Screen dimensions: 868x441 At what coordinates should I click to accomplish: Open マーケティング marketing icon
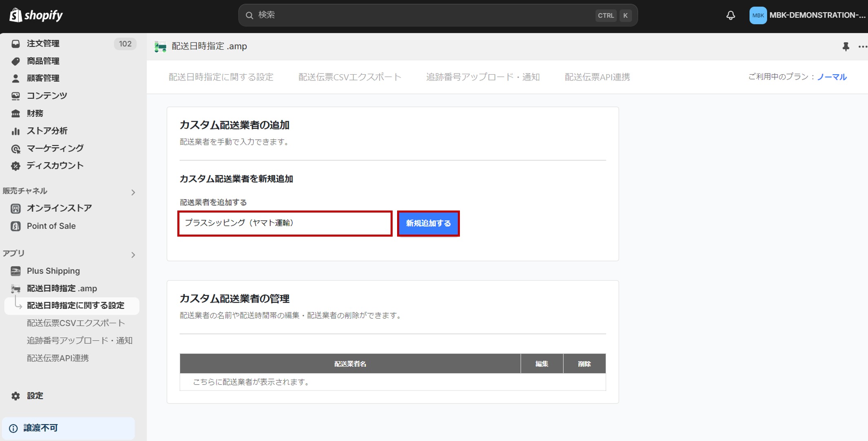click(x=15, y=148)
